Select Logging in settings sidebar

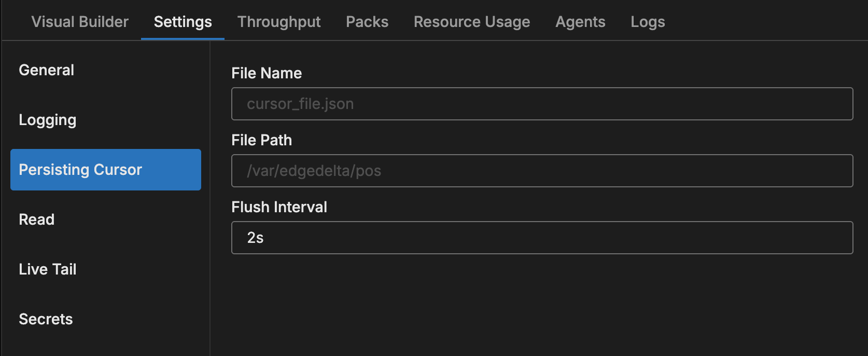[x=48, y=120]
